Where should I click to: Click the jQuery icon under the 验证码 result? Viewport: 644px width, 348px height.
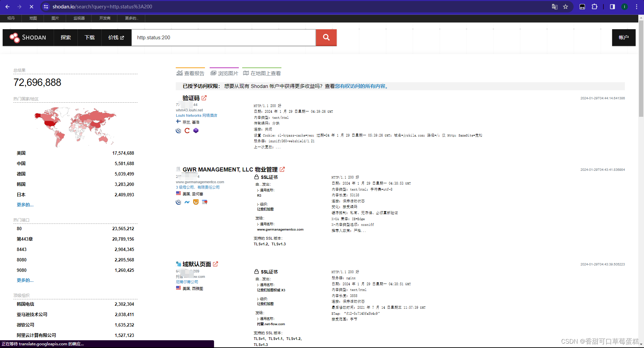(x=178, y=131)
